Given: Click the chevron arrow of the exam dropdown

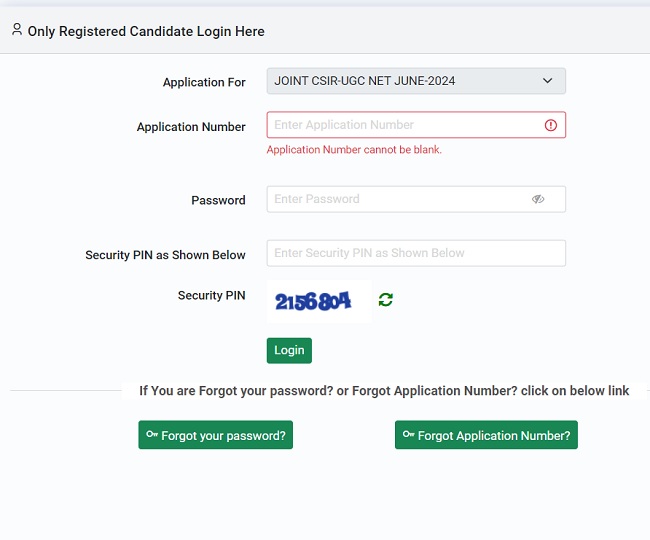Looking at the screenshot, I should (x=547, y=81).
